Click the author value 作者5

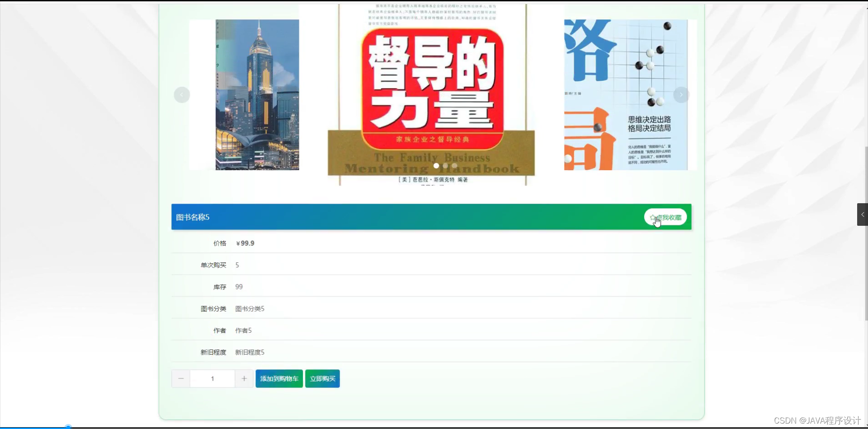point(243,331)
